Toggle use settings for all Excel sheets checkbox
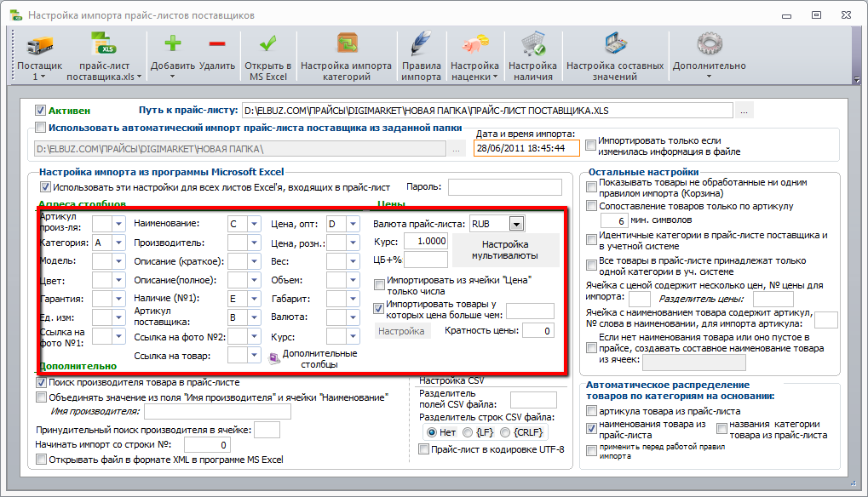 (45, 187)
